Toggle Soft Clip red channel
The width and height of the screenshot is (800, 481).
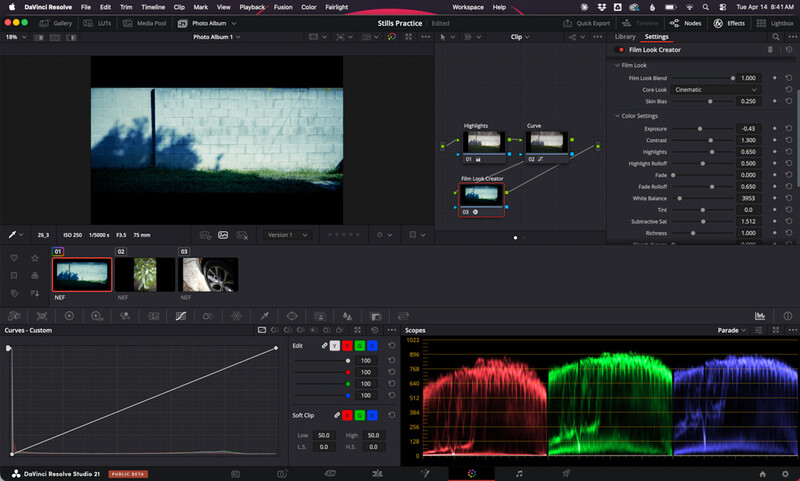click(347, 416)
